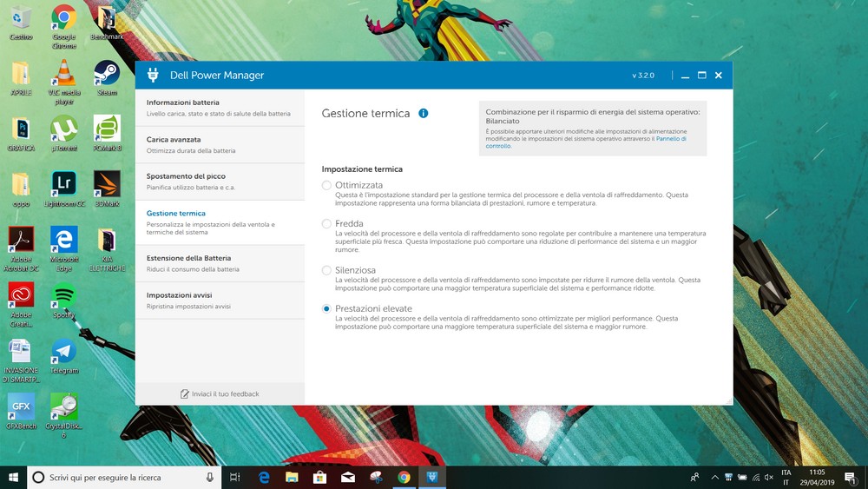This screenshot has height=489, width=868.
Task: Click the Cortana microphone icon
Action: [x=210, y=477]
